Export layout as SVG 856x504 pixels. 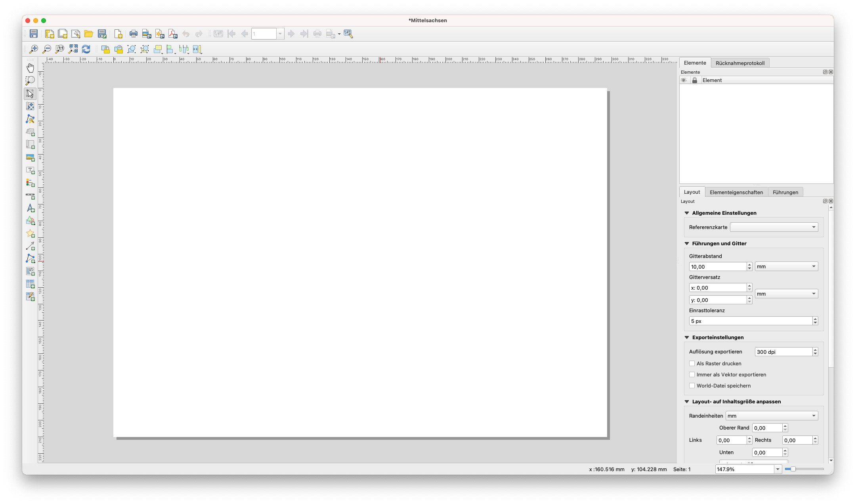pyautogui.click(x=160, y=34)
